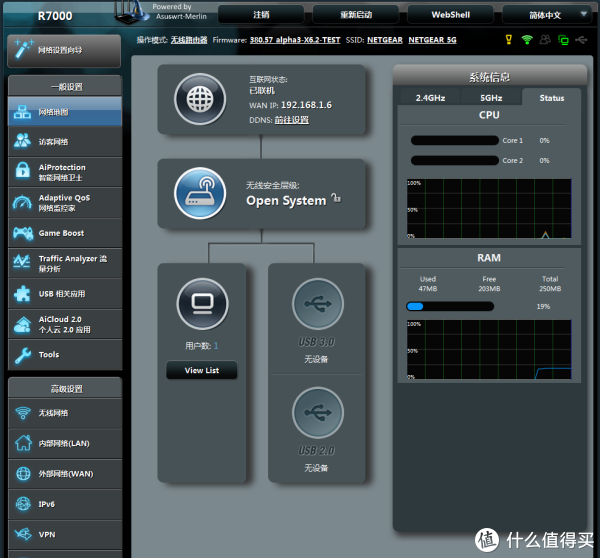
Task: Click the USB 3.0 port icon
Action: tap(318, 304)
